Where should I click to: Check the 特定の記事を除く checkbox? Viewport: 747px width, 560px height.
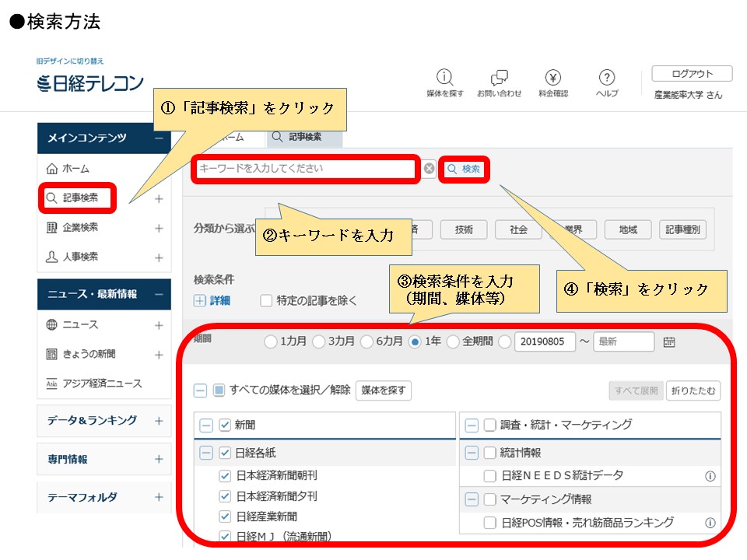(x=266, y=300)
